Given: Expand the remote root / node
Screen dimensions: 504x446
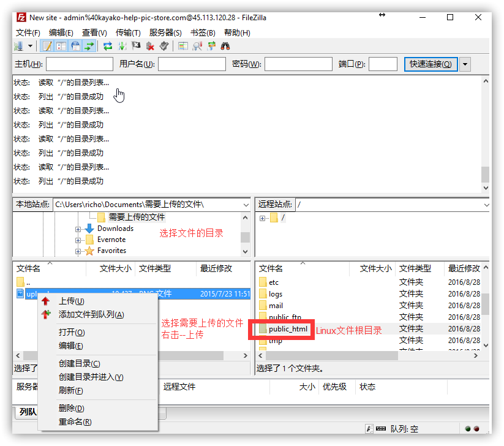Looking at the screenshot, I should pyautogui.click(x=262, y=218).
